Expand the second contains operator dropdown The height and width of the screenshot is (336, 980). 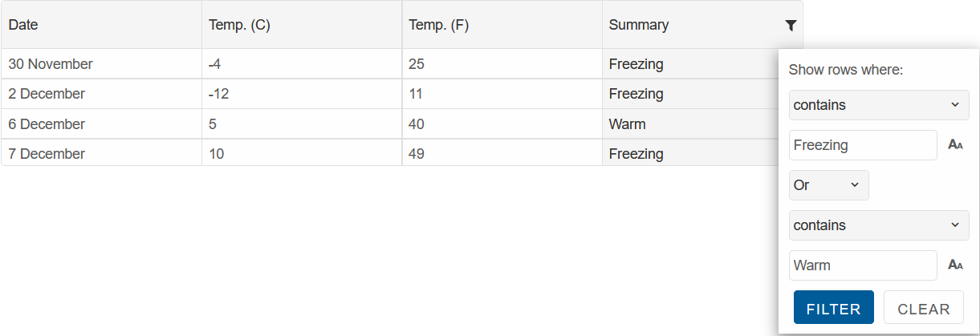(x=879, y=225)
